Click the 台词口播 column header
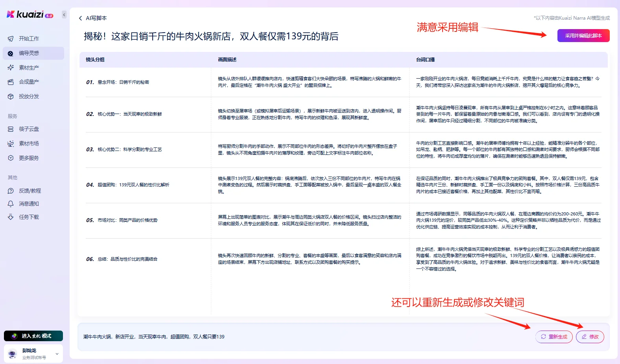This screenshot has height=364, width=620. 426,60
